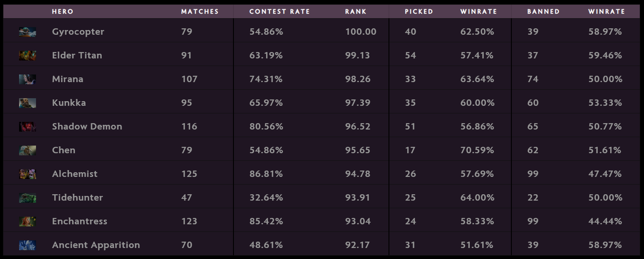Select the Ancient Apparition portrait icon
This screenshot has width=644, height=259.
[28, 245]
